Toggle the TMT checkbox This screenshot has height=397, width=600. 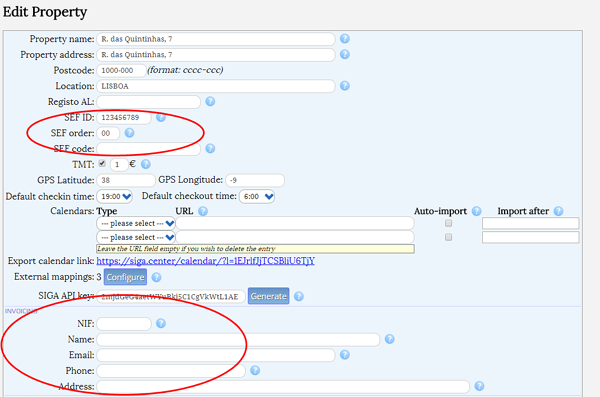point(102,163)
